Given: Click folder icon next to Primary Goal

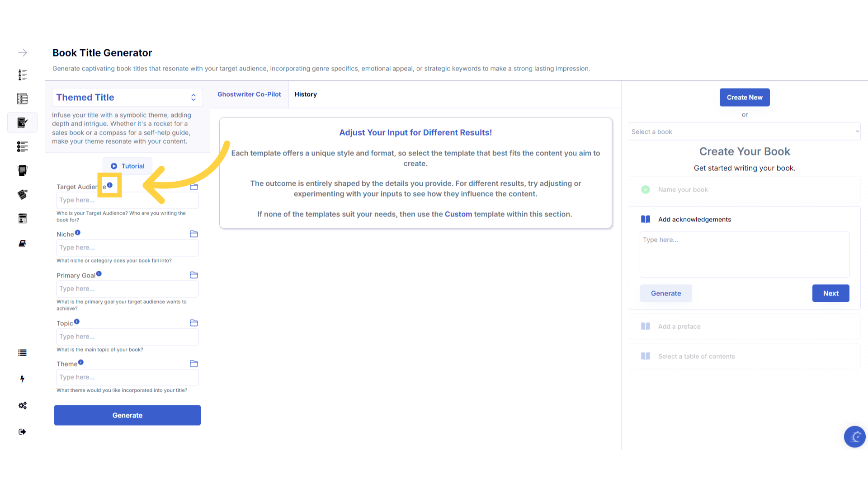Looking at the screenshot, I should coord(194,275).
